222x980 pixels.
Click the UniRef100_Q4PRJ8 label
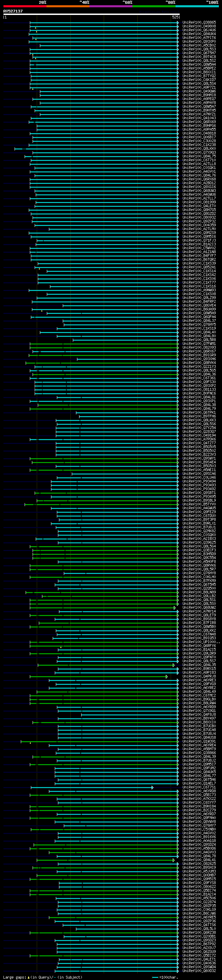pyautogui.click(x=199, y=677)
